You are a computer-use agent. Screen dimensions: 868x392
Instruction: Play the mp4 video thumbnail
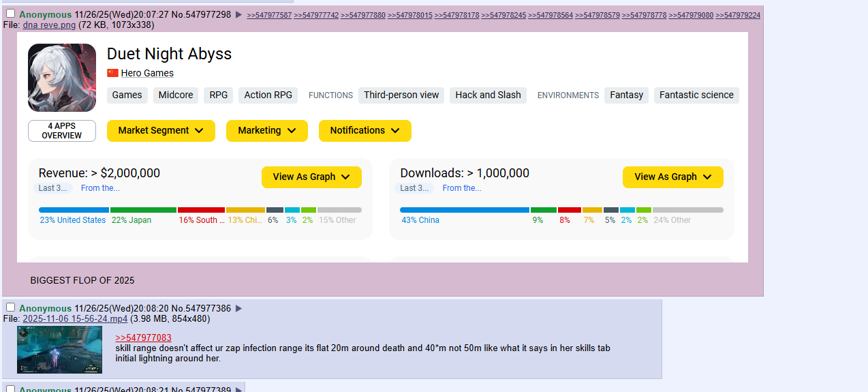tap(59, 350)
